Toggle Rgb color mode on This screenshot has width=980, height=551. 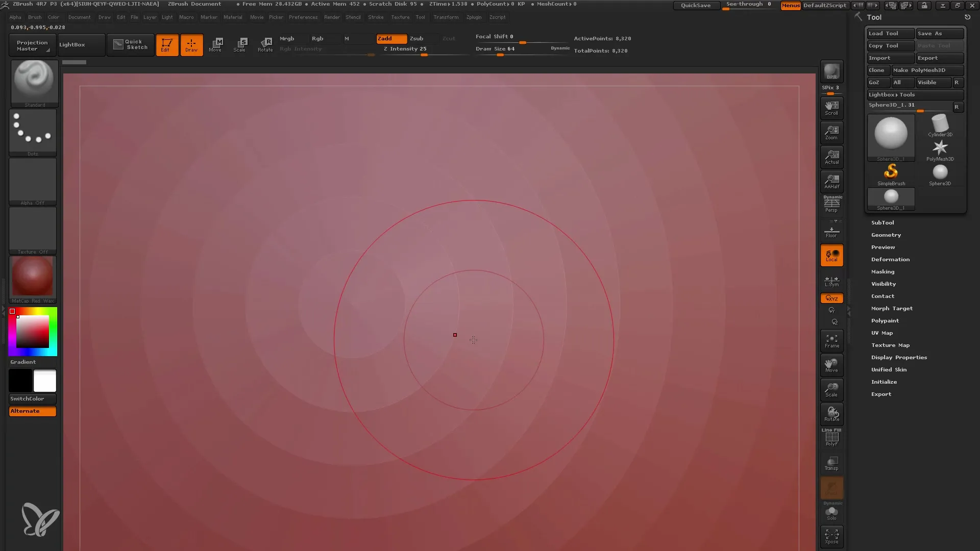point(317,38)
